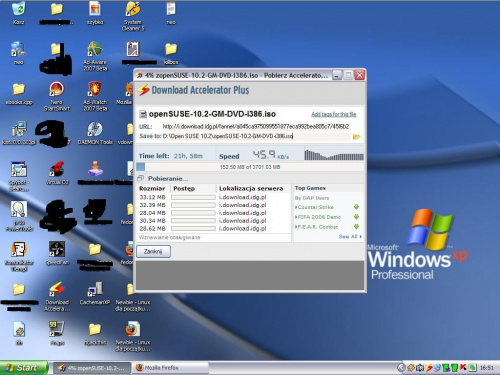Select the 30.34 MB segment row

[x=214, y=221]
